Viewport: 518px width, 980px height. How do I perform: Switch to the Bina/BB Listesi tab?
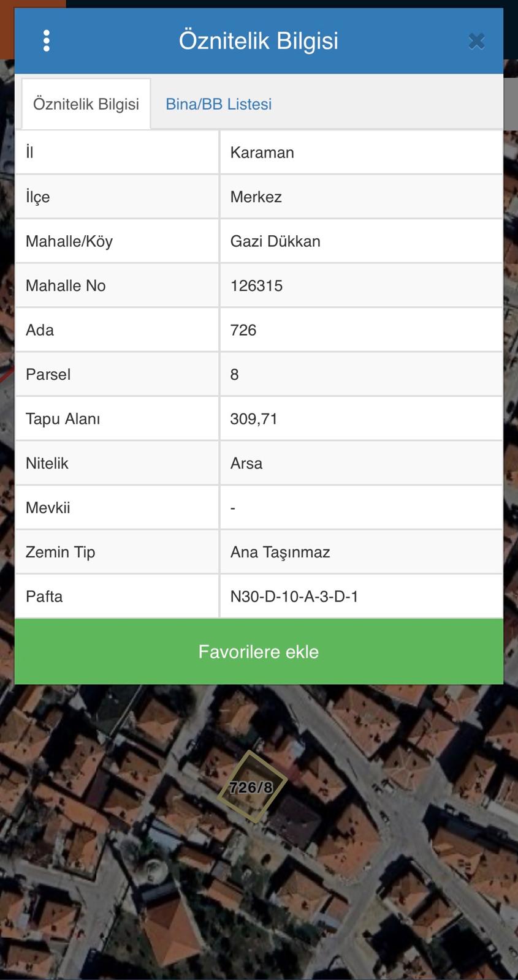(218, 104)
